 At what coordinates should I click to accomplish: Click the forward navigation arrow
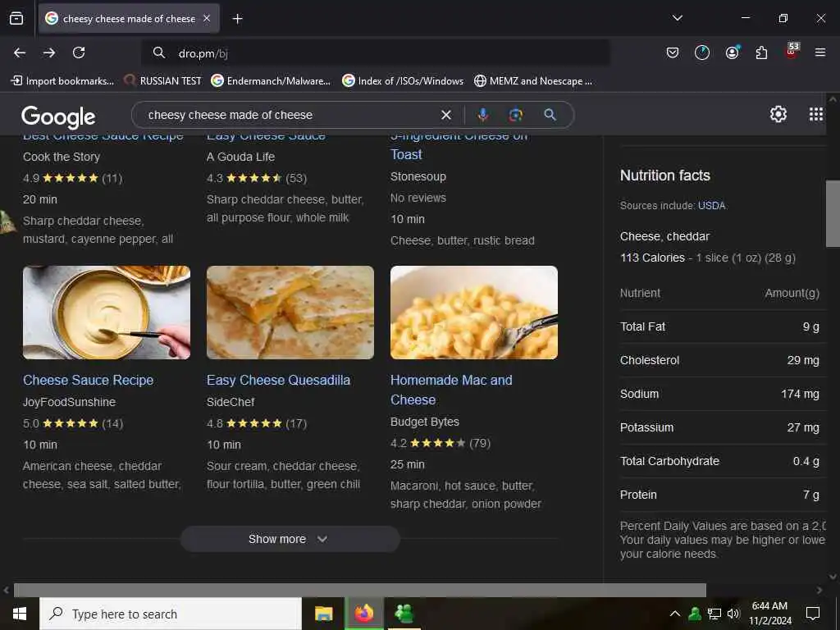pyautogui.click(x=49, y=52)
